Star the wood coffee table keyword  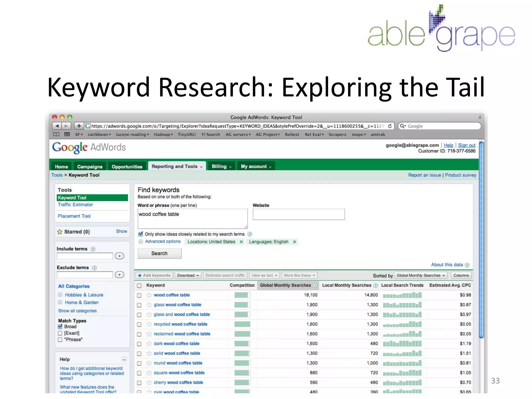149,295
